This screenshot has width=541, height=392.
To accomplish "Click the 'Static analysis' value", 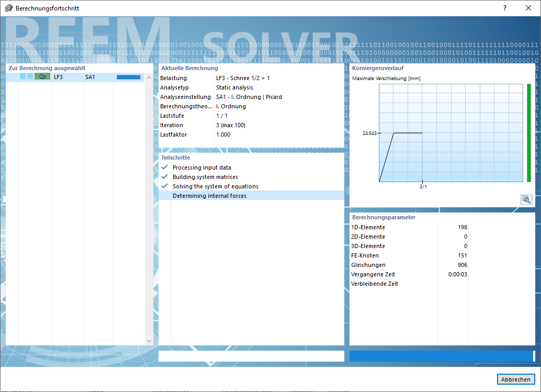I will [x=234, y=87].
